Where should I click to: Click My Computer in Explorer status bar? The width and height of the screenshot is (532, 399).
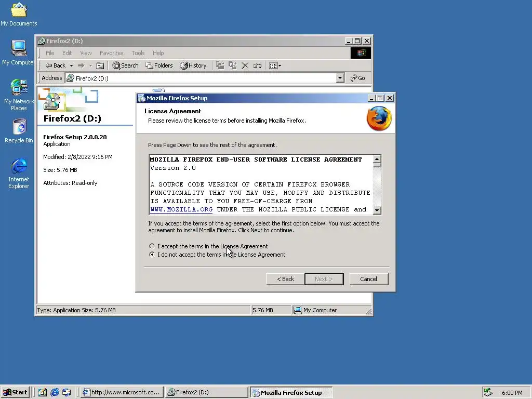[315, 310]
